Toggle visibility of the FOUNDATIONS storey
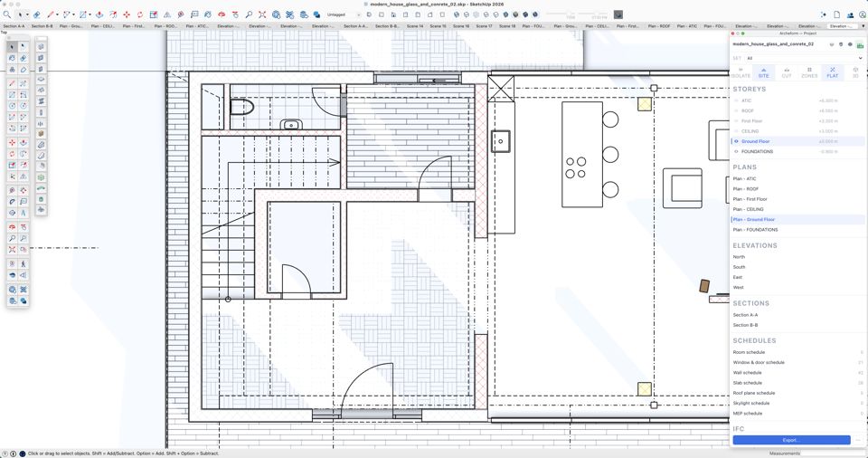The height and width of the screenshot is (458, 868). [736, 151]
